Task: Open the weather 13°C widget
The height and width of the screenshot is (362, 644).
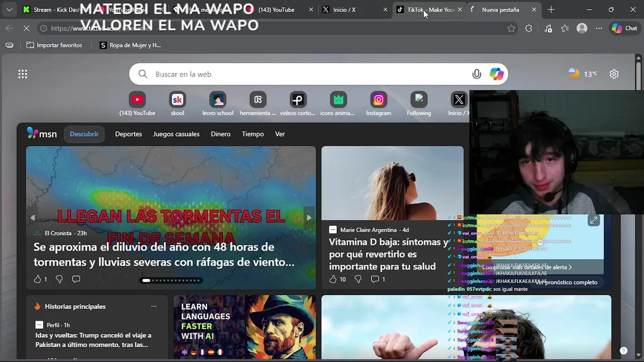Action: [x=583, y=74]
